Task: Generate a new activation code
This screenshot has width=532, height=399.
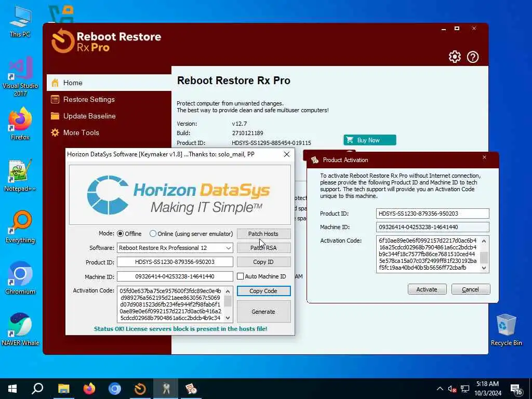Action: [263, 312]
